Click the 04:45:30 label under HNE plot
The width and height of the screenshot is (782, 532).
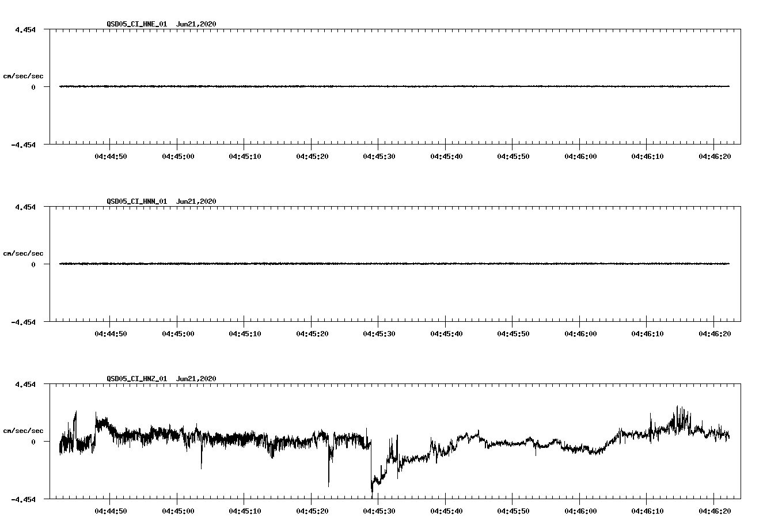tap(378, 156)
